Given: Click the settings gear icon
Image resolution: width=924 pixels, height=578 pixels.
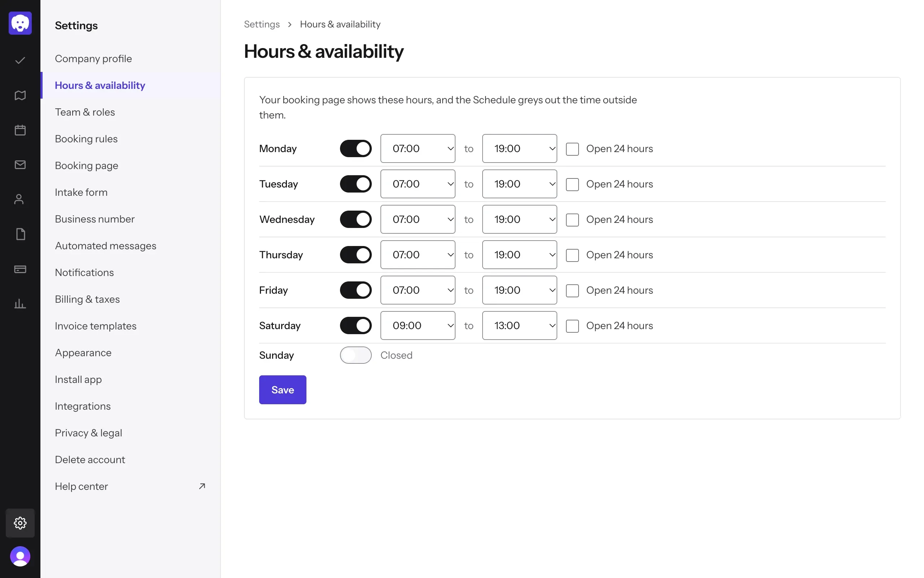Looking at the screenshot, I should [x=20, y=523].
